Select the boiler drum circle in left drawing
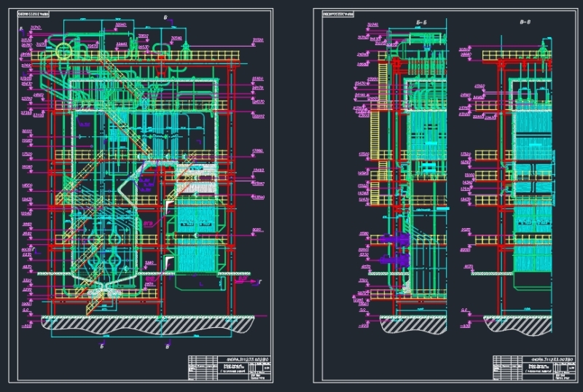Viewport: 583px width, 392px height. [63, 50]
